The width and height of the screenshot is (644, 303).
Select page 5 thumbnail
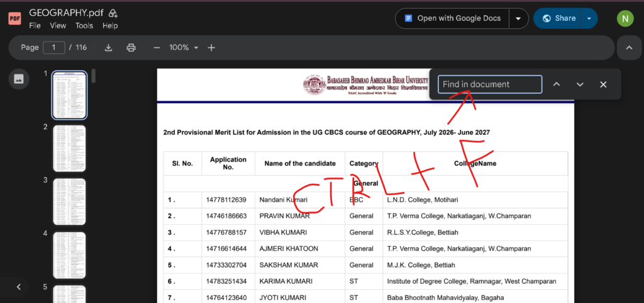pos(69,294)
